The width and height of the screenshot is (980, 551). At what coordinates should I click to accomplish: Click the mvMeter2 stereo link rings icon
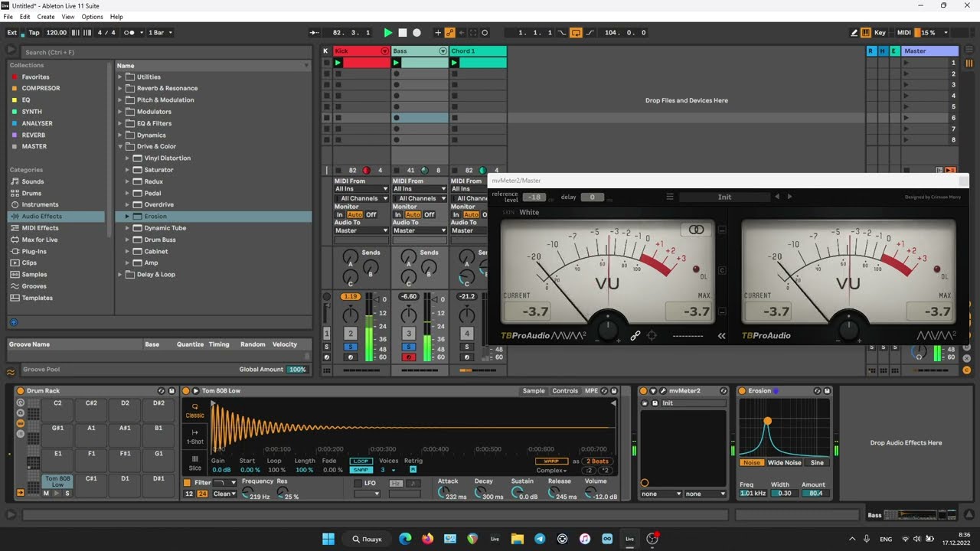coord(695,230)
